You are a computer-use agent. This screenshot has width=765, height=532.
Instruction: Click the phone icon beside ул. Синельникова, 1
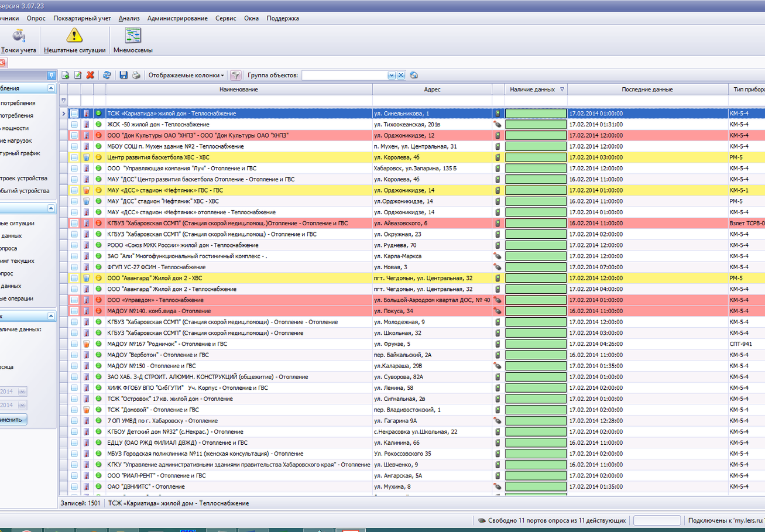(498, 114)
